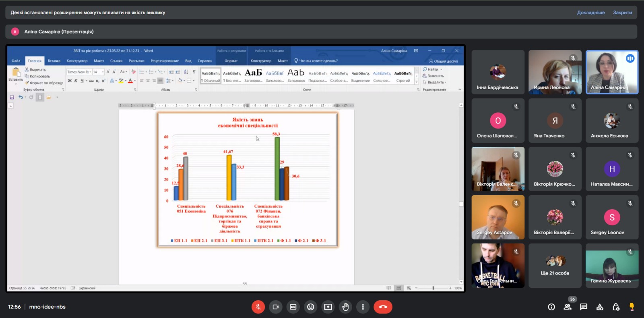This screenshot has width=644, height=318.
Task: Switch to the Рецензирование tab
Action: click(165, 61)
